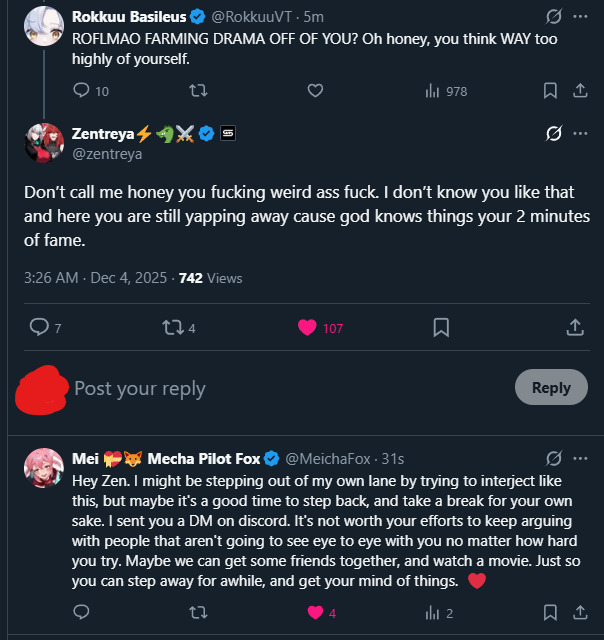The width and height of the screenshot is (604, 640).
Task: Bookmark Rokkuu Basileus's tweet
Action: click(550, 91)
